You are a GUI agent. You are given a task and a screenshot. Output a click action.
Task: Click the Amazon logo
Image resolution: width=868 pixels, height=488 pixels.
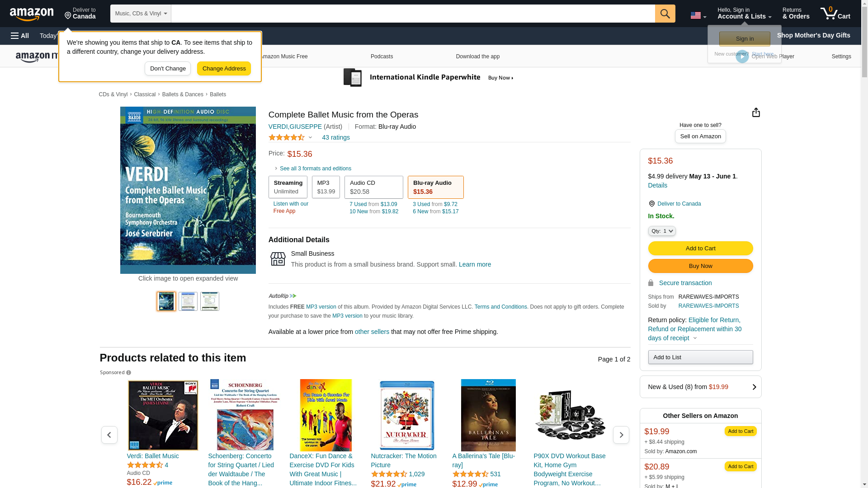[x=32, y=14]
